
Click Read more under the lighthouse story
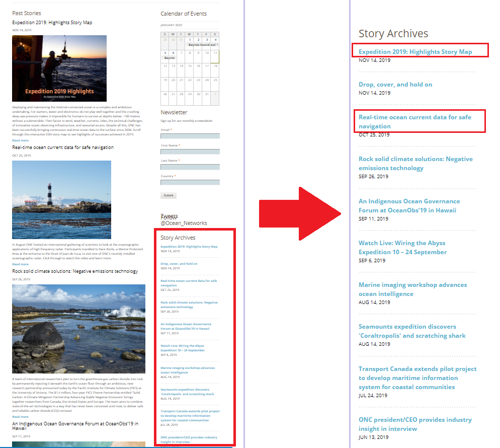click(20, 264)
